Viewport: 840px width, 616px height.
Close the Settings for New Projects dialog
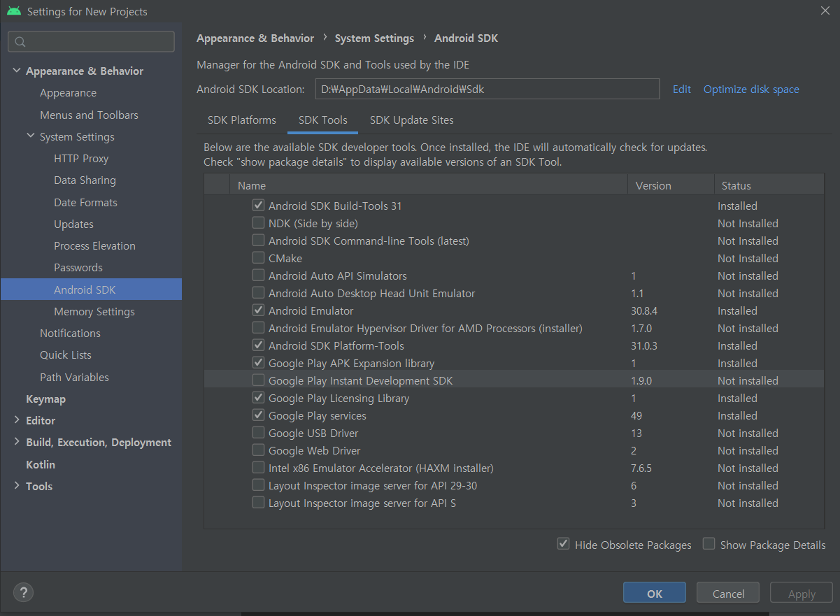click(x=825, y=10)
